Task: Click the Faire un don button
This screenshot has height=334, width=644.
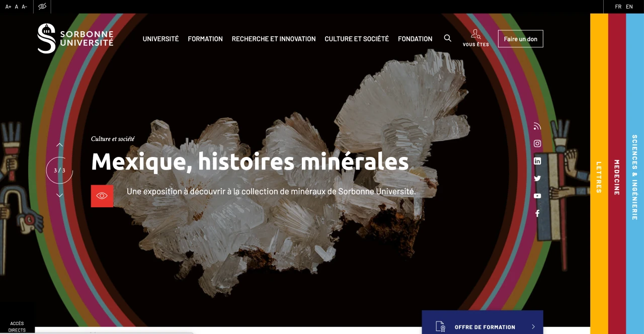Action: [x=521, y=39]
